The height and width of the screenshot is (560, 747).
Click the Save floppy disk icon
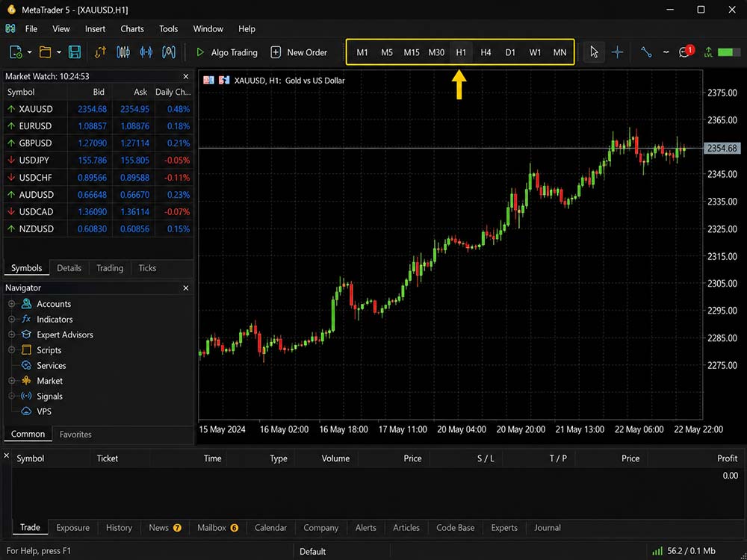[75, 52]
